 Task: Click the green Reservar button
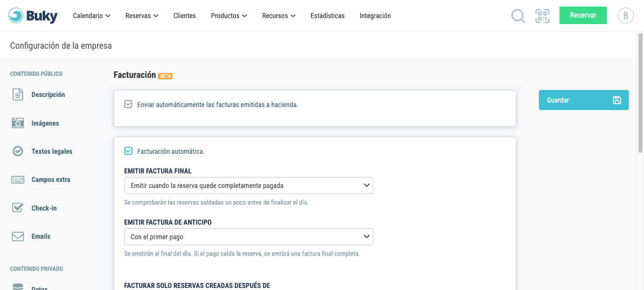click(583, 15)
